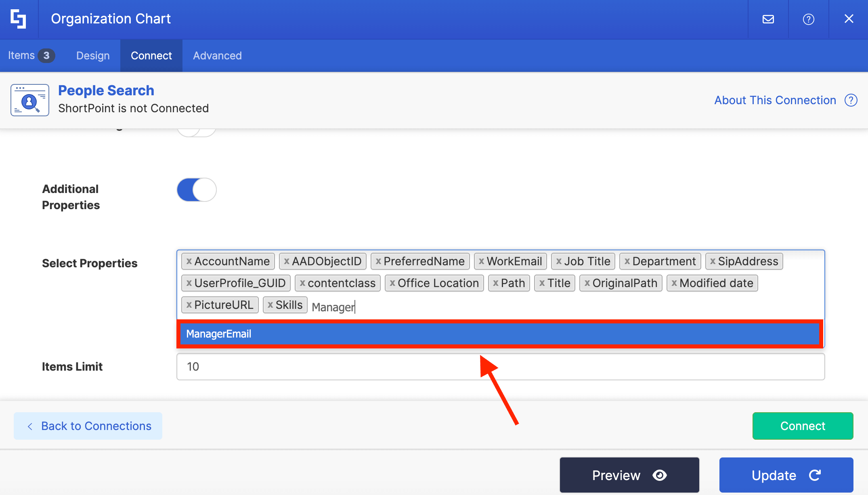Close the Organization Chart dialog
The height and width of the screenshot is (495, 868).
(x=849, y=19)
